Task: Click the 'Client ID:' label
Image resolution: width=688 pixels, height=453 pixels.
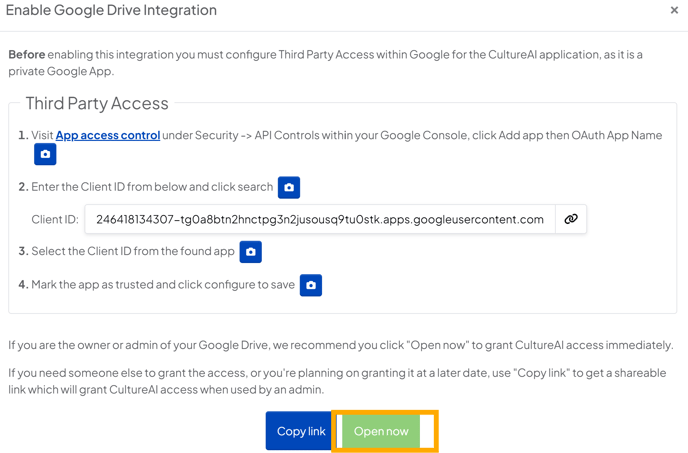Action: point(55,219)
